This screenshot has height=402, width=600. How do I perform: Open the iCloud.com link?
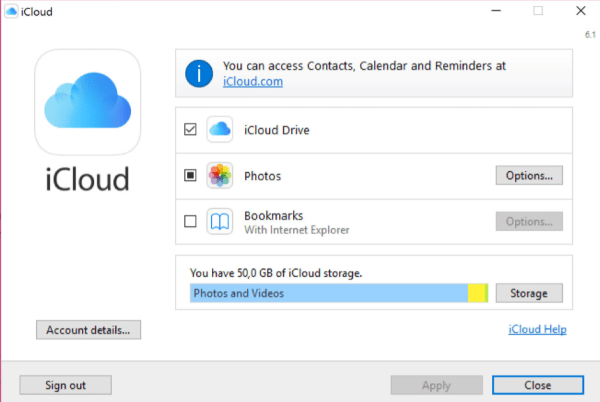pyautogui.click(x=253, y=82)
